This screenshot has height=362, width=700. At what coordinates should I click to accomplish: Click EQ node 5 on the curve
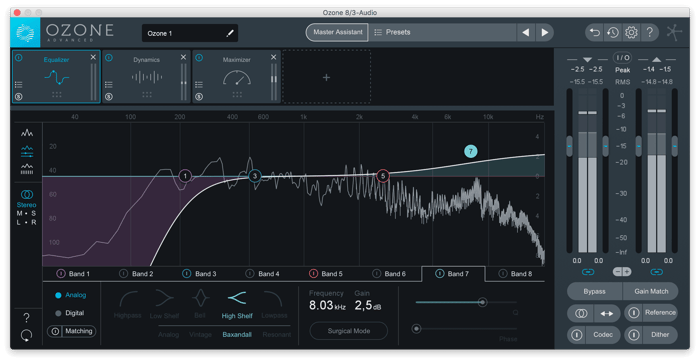pyautogui.click(x=383, y=176)
